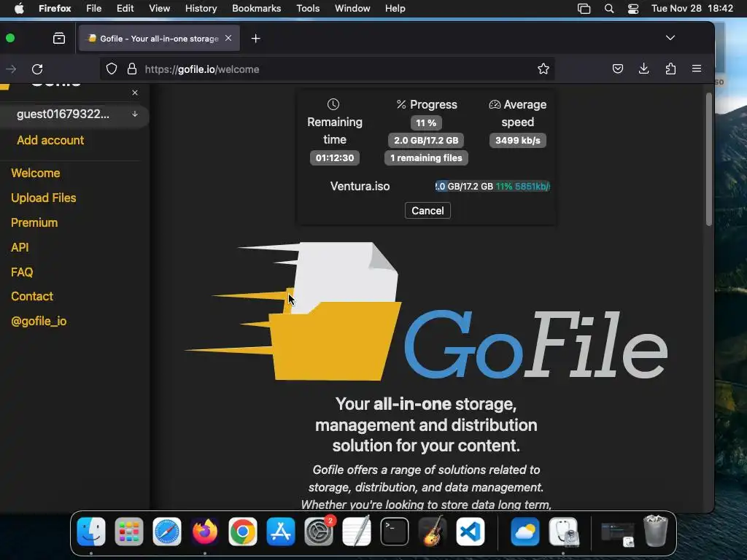Click Ventura.iso file name

click(360, 186)
